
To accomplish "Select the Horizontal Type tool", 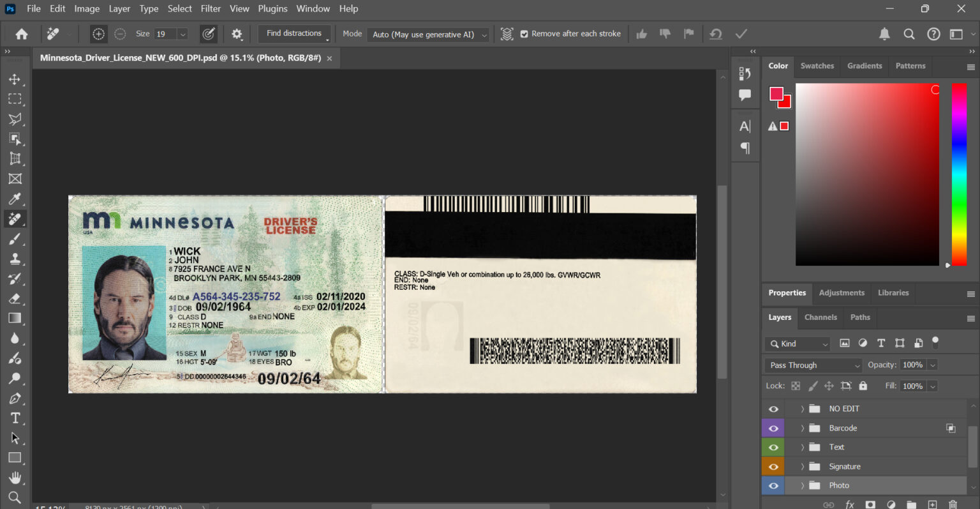I will 15,418.
